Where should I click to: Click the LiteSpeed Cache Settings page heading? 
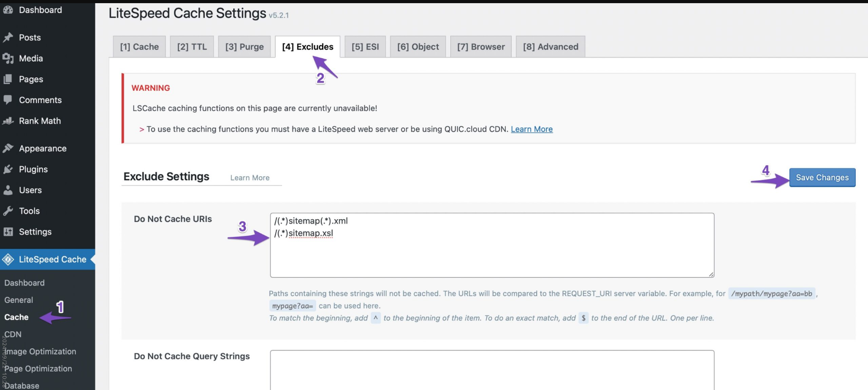coord(187,13)
